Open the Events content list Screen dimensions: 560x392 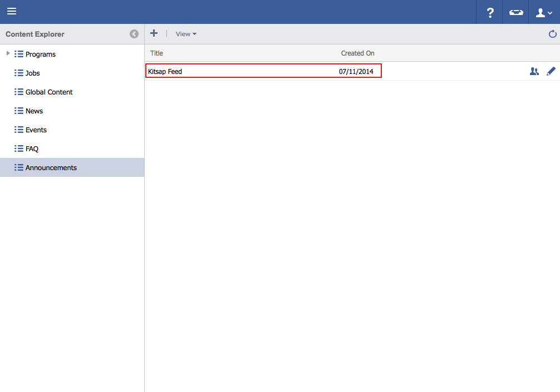(x=36, y=130)
